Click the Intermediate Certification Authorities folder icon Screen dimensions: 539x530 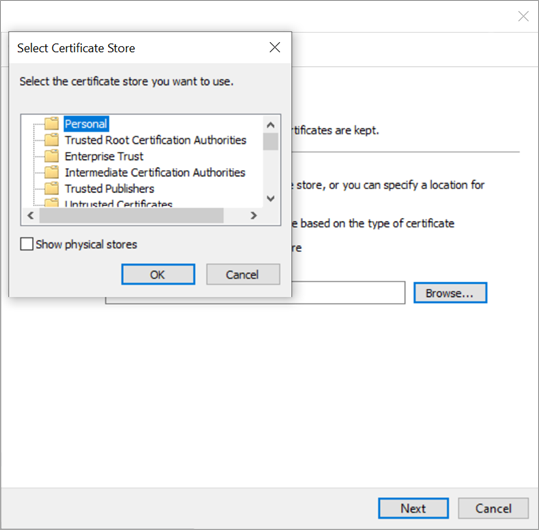pos(52,172)
